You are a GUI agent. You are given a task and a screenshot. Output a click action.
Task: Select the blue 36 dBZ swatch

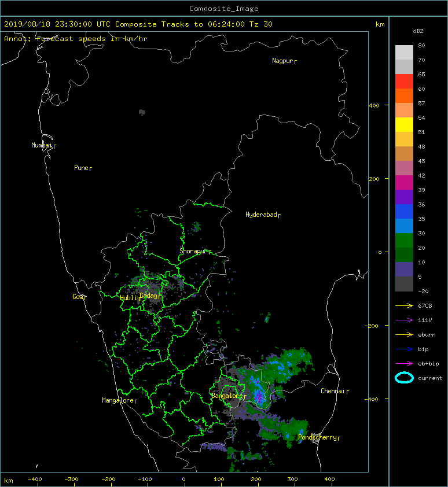(x=404, y=211)
